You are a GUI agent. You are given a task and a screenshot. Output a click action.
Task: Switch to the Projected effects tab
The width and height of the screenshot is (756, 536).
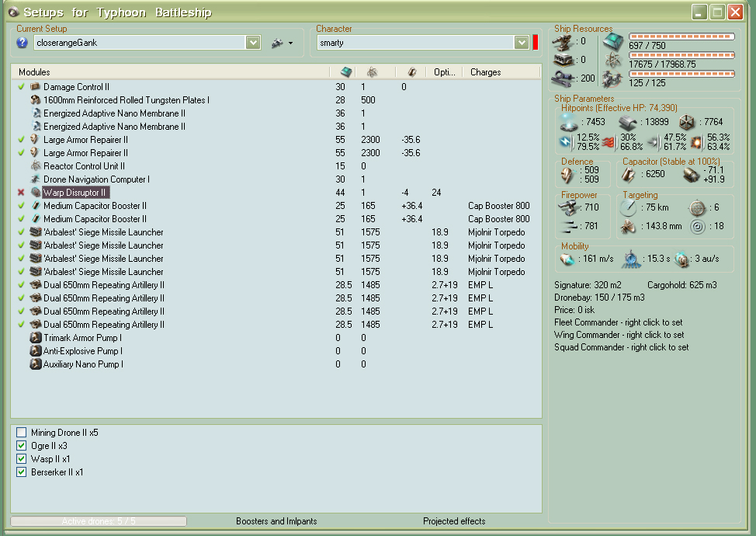(x=454, y=521)
